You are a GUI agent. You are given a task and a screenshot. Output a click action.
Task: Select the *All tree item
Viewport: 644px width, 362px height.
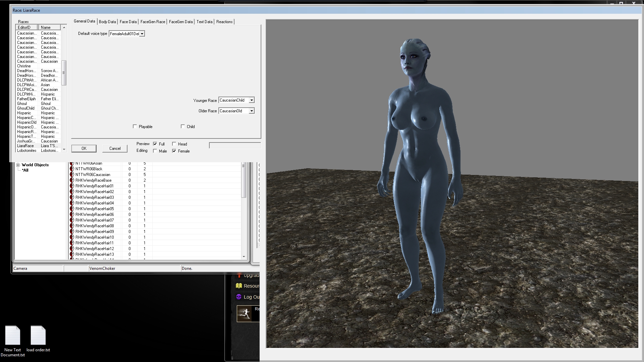pos(25,170)
